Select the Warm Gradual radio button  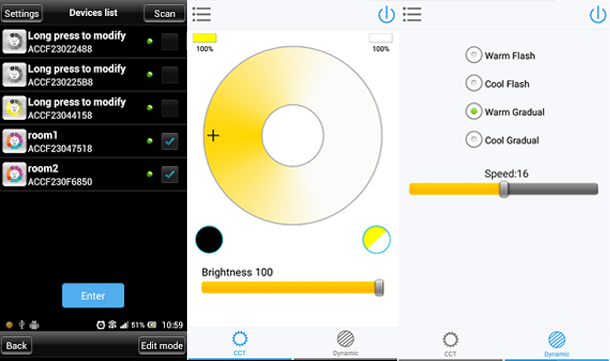[474, 111]
